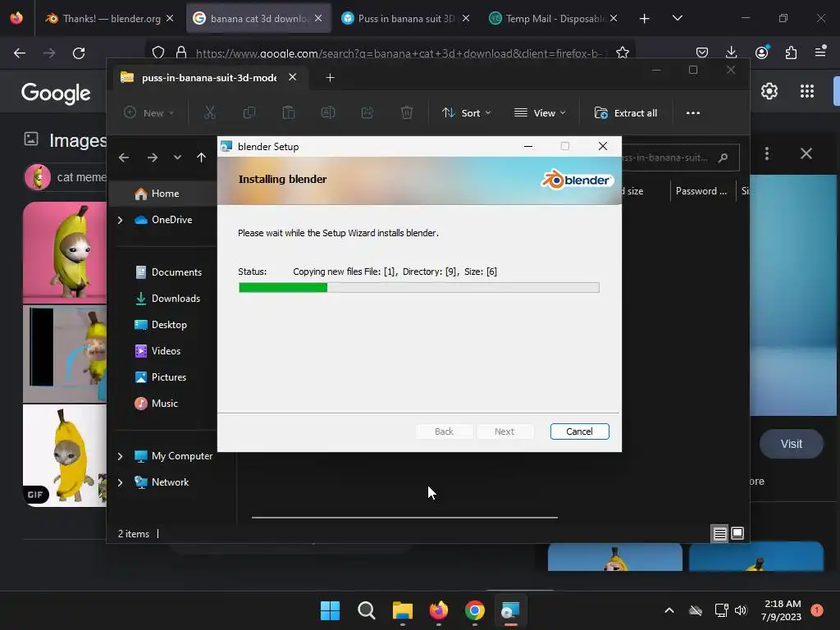
Task: Open Google settings gear
Action: [x=769, y=91]
